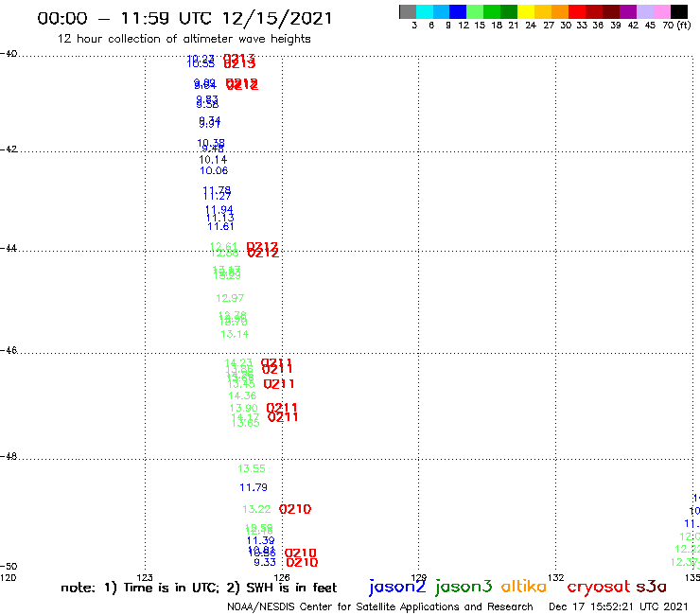This screenshot has height=615, width=700.
Task: Select the cryosat legend label
Action: [x=598, y=587]
